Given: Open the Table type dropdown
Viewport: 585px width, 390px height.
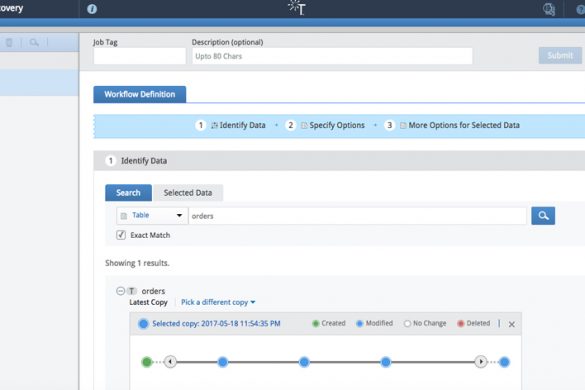Looking at the screenshot, I should point(152,215).
